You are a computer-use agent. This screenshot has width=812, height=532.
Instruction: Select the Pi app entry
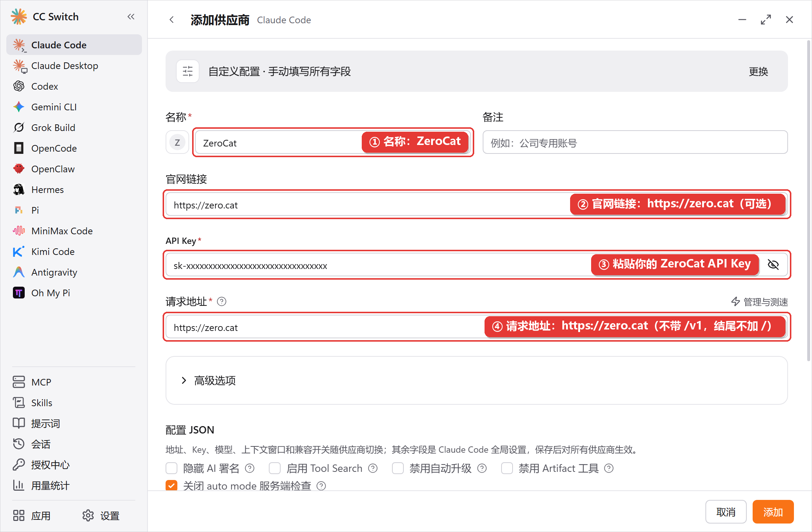74,210
